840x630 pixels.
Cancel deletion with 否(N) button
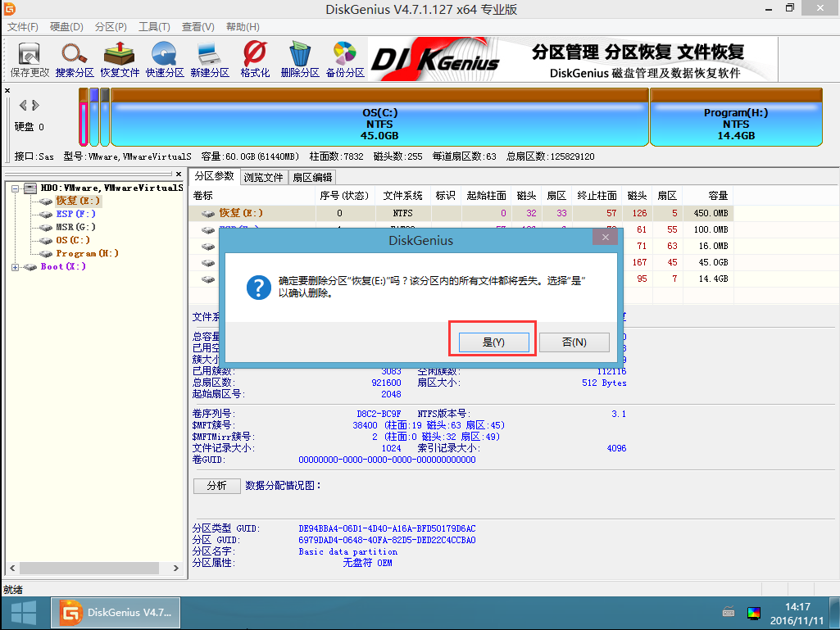[574, 342]
